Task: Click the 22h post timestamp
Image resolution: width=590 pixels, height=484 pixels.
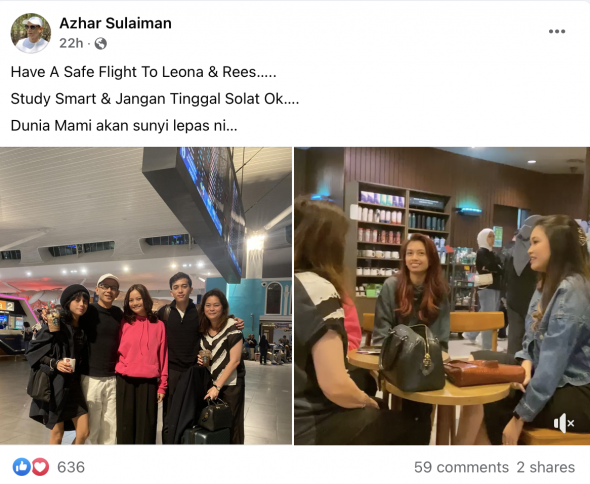Action: coord(71,43)
